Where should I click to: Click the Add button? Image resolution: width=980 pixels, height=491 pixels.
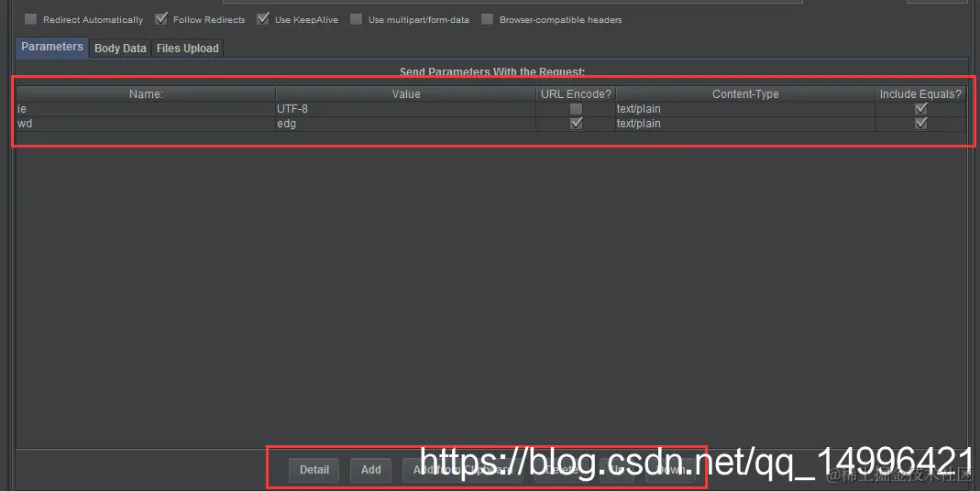pos(370,470)
